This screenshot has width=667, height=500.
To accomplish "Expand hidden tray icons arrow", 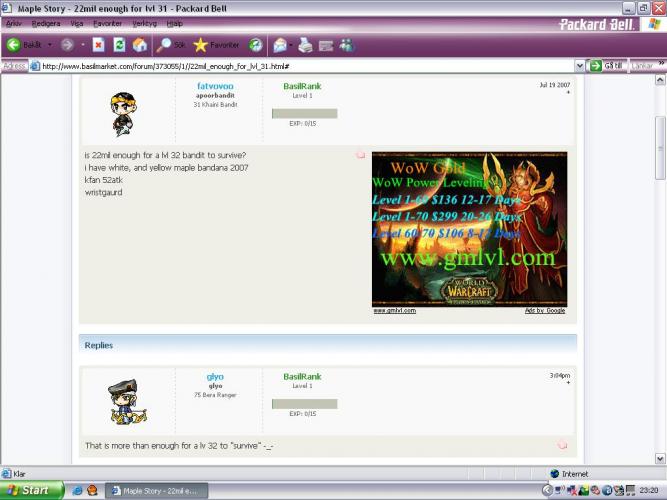I will (x=548, y=491).
